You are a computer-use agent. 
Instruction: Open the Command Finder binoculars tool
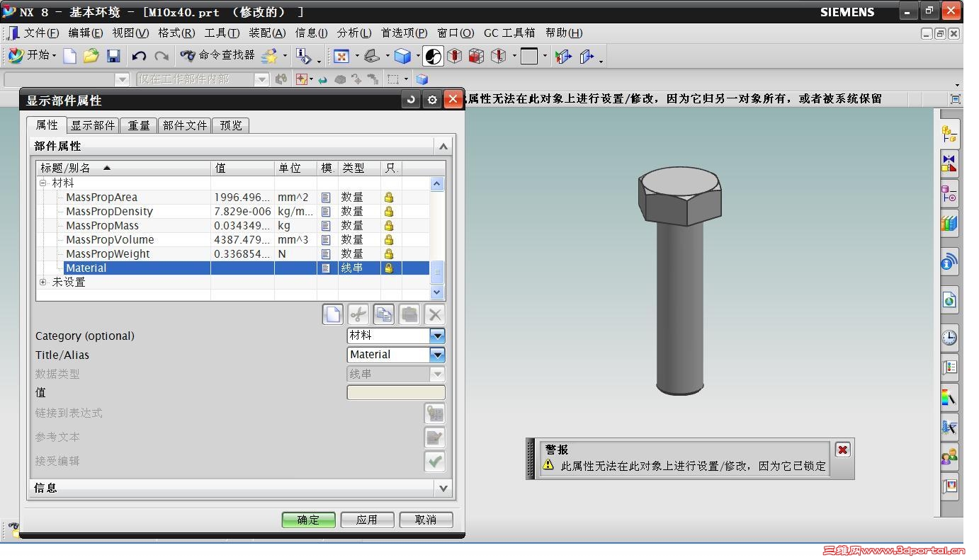[x=188, y=56]
